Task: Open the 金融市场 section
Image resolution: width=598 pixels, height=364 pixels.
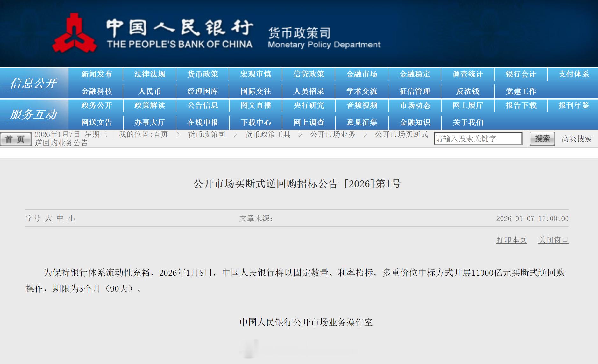Action: pyautogui.click(x=362, y=74)
